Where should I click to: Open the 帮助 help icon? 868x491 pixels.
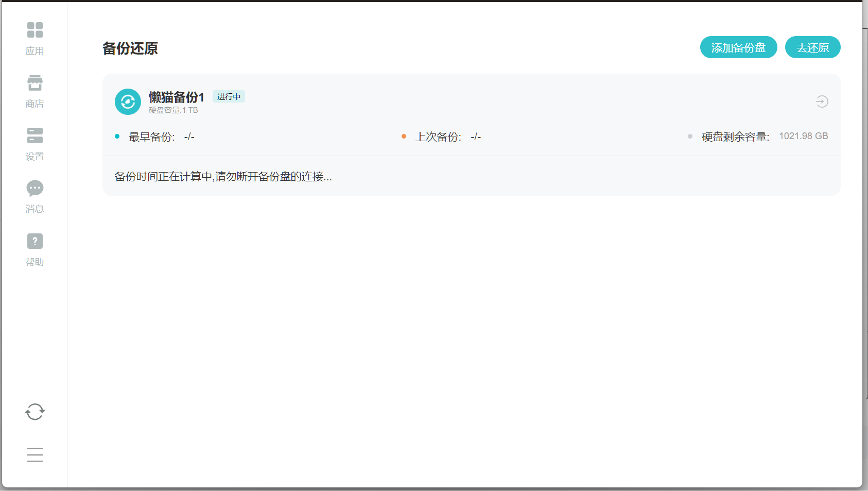click(x=34, y=241)
